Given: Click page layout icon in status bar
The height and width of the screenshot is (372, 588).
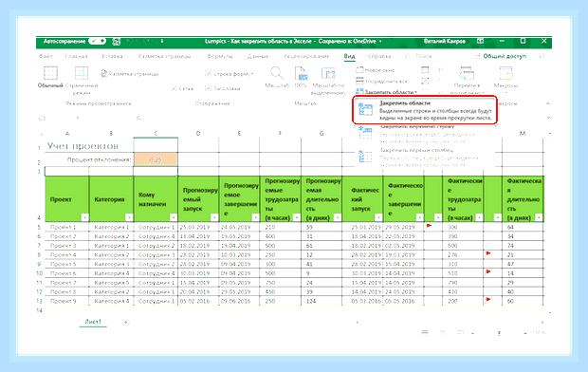Looking at the screenshot, I should coord(443,332).
